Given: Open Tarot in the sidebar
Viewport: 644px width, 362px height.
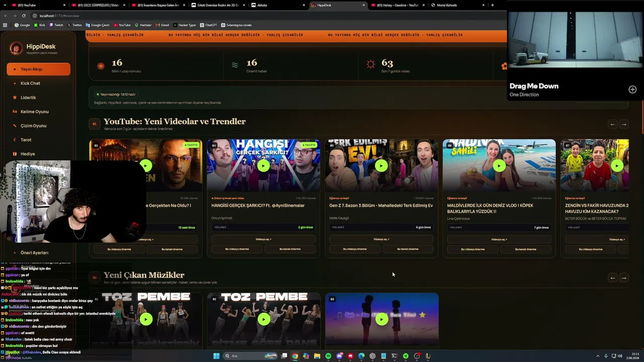Looking at the screenshot, I should point(38,140).
